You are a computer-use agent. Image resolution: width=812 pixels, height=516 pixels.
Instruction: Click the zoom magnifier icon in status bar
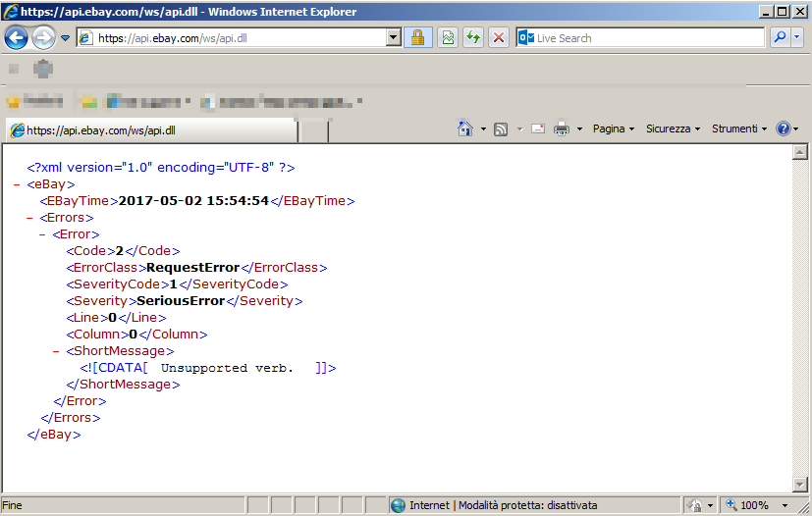tap(731, 504)
